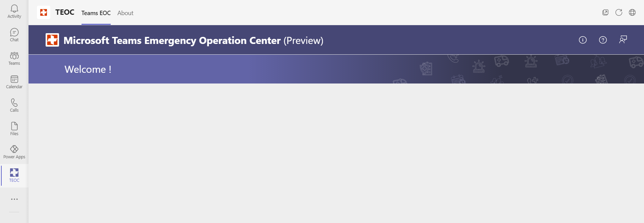The width and height of the screenshot is (644, 223).
Task: Refresh the Teams EOC tab
Action: (619, 12)
